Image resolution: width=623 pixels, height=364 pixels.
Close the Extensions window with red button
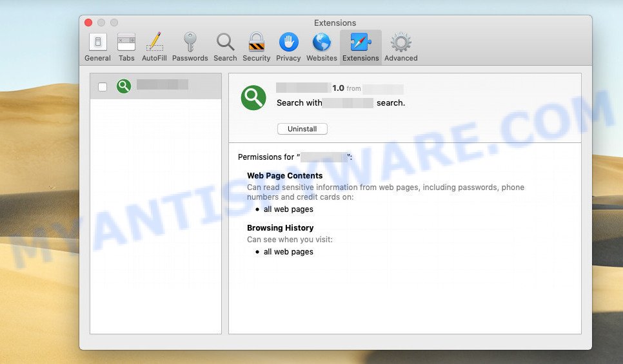click(x=88, y=23)
